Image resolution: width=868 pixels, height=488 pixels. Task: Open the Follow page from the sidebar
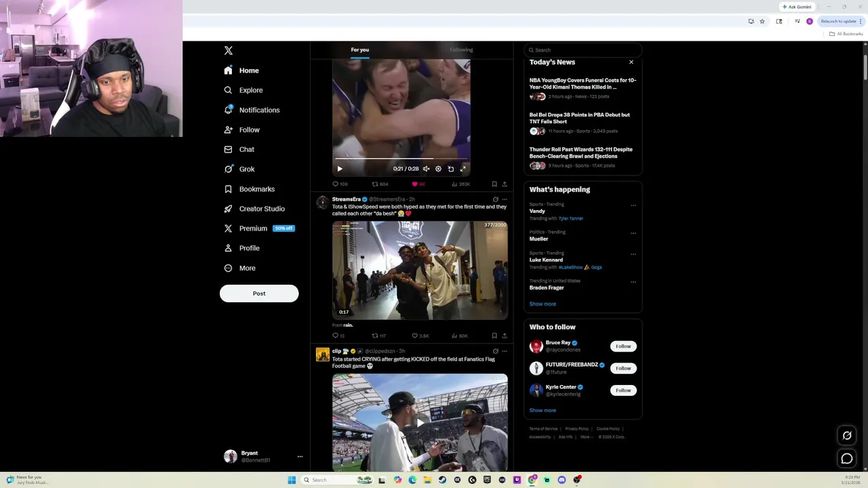click(x=241, y=129)
